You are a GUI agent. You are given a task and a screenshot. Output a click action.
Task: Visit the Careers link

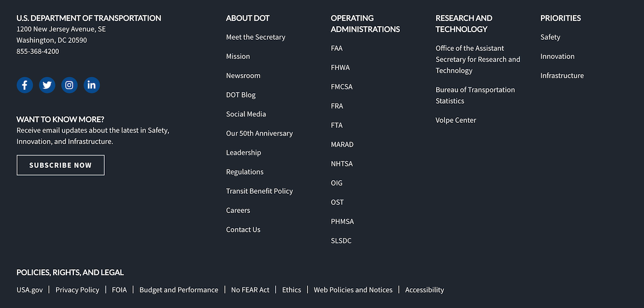[238, 210]
